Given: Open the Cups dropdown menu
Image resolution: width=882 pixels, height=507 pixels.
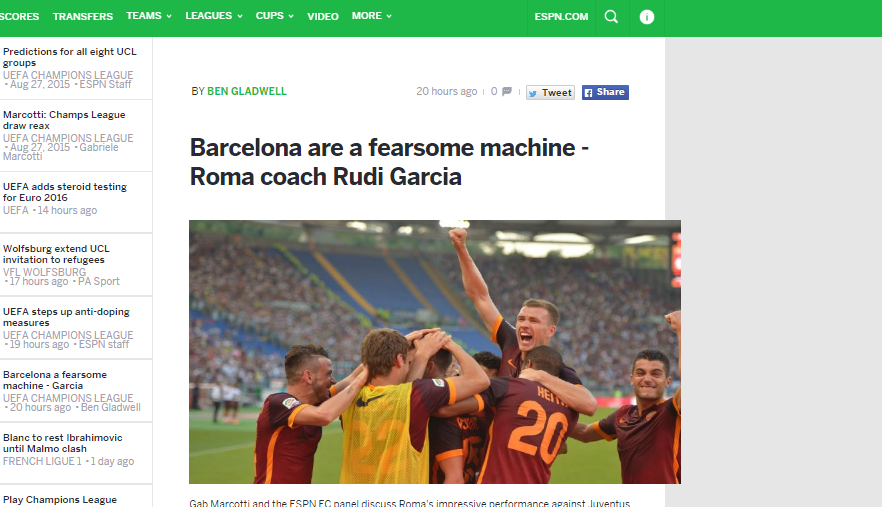Looking at the screenshot, I should 274,16.
